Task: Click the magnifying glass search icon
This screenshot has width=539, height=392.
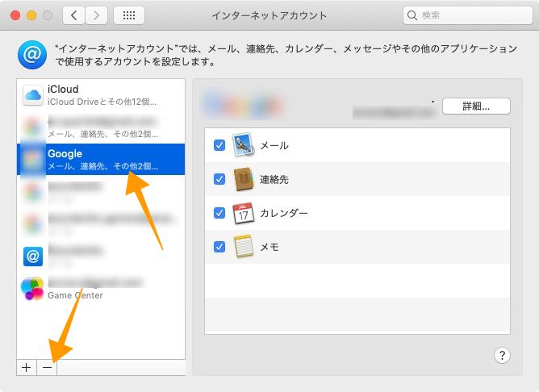Action: coord(412,15)
